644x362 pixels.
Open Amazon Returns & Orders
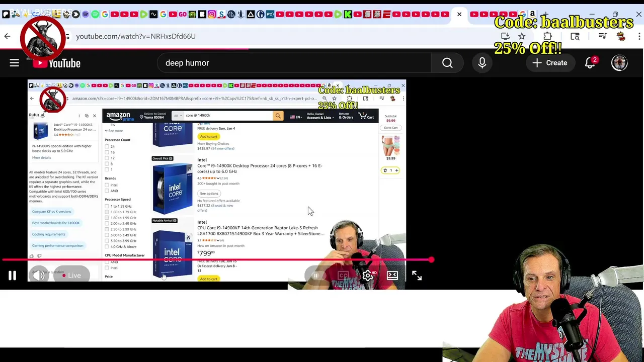tap(346, 116)
